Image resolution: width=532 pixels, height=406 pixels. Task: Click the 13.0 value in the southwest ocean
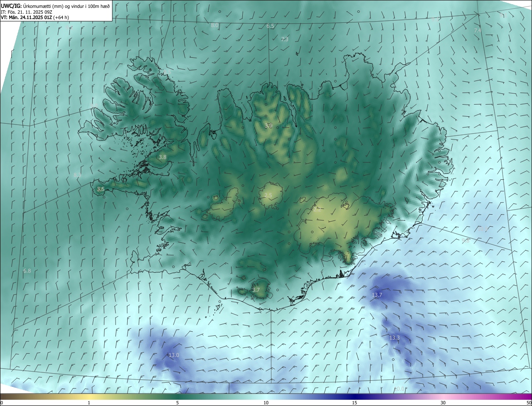(174, 355)
